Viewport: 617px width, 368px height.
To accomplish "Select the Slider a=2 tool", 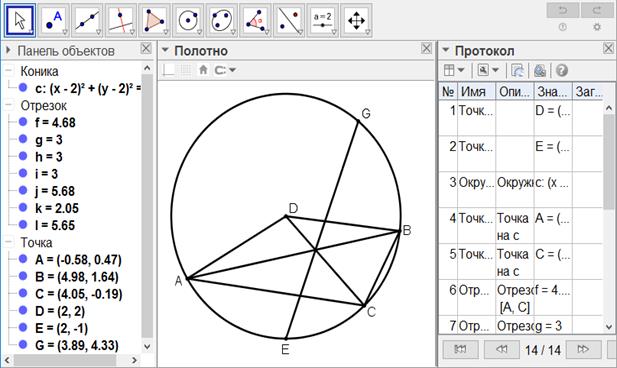I will click(322, 20).
